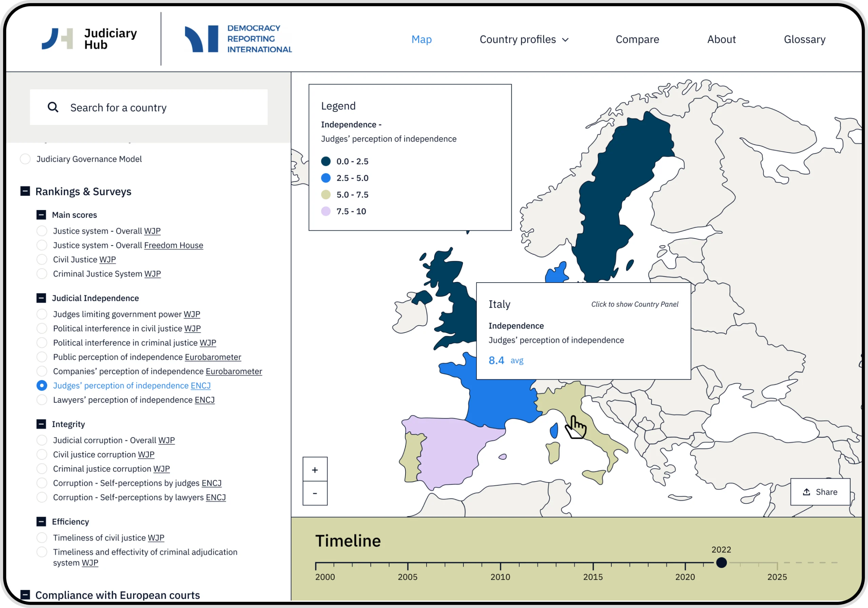This screenshot has height=608, width=868.
Task: Collapse the Integrity group
Action: click(x=41, y=424)
